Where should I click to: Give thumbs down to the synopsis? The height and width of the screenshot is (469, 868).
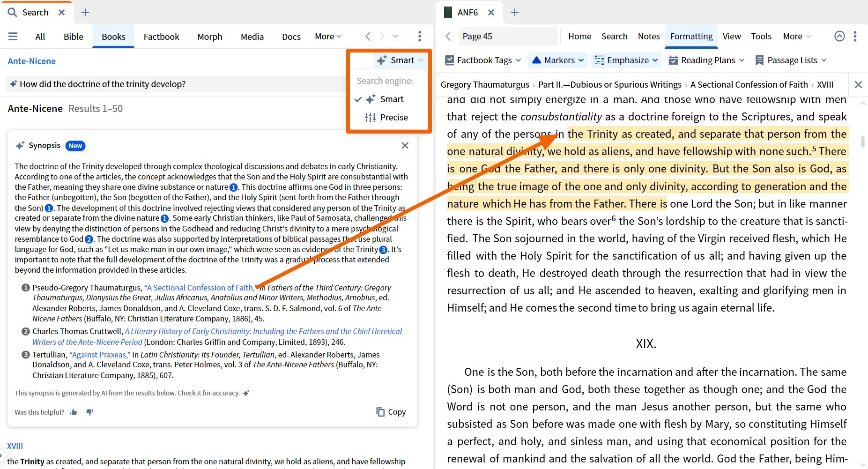pyautogui.click(x=89, y=412)
